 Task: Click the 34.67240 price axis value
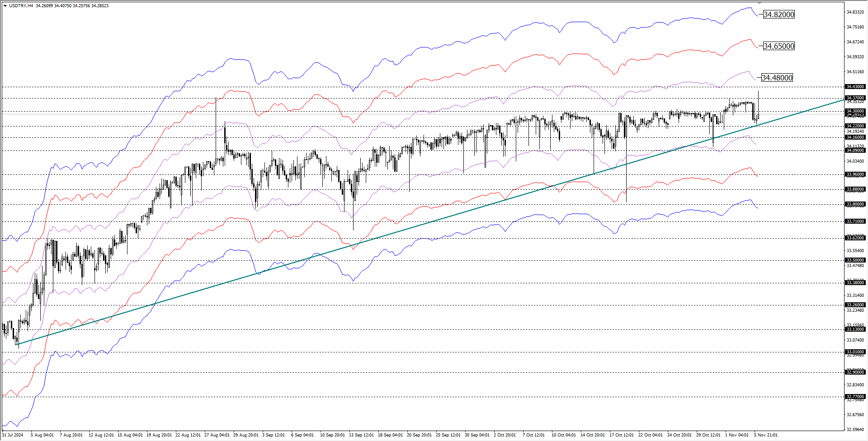click(855, 42)
